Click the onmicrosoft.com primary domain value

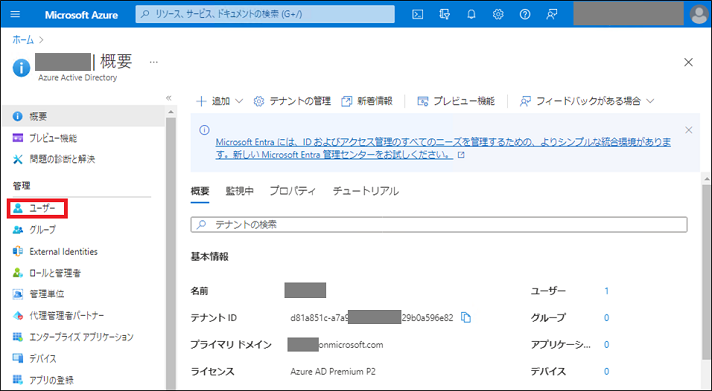point(351,345)
